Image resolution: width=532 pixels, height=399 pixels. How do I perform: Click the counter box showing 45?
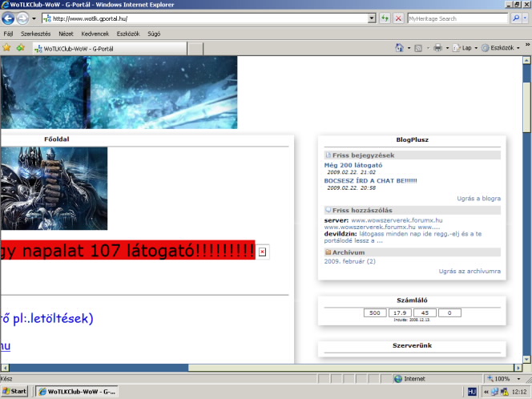pyautogui.click(x=425, y=312)
